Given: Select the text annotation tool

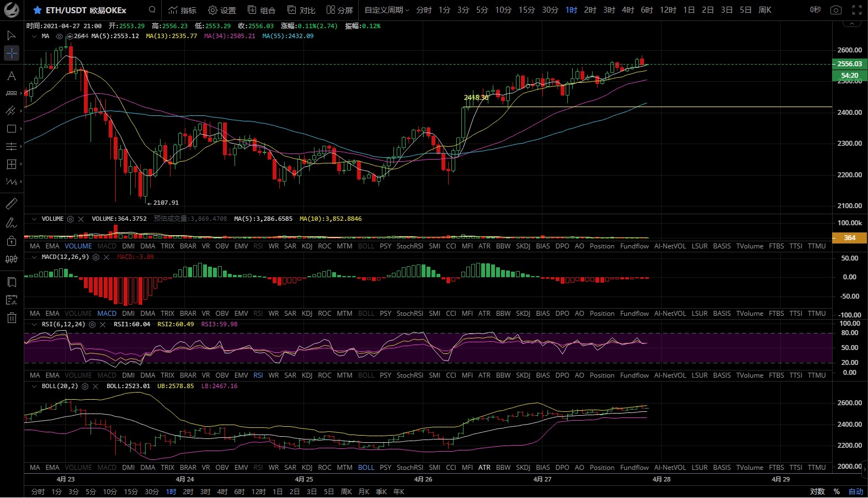Looking at the screenshot, I should tap(11, 76).
